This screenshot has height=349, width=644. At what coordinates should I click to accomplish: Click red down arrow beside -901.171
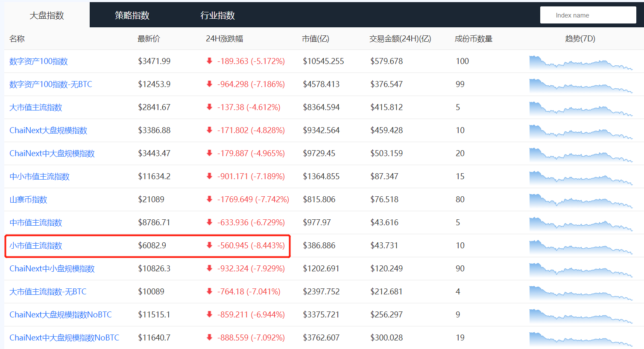click(209, 176)
